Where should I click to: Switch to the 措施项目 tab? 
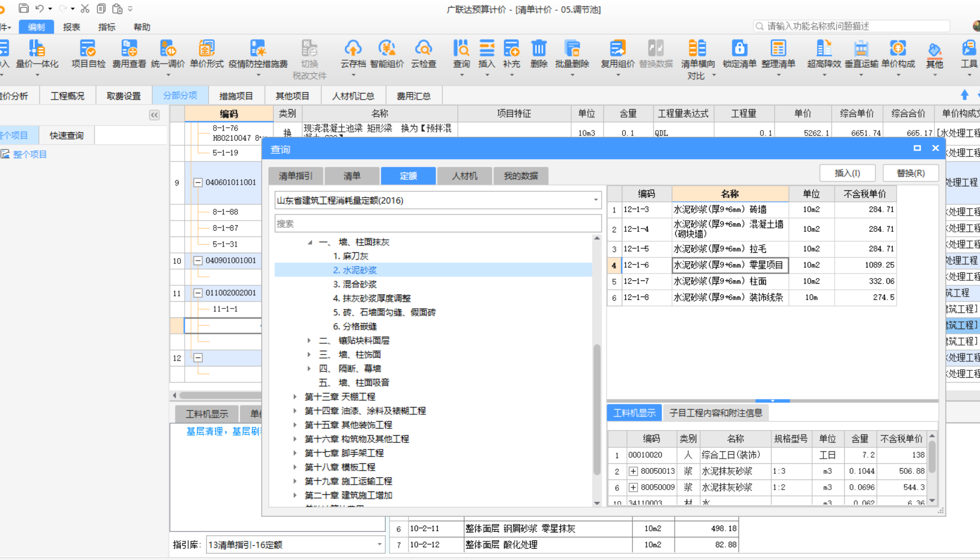pos(237,96)
